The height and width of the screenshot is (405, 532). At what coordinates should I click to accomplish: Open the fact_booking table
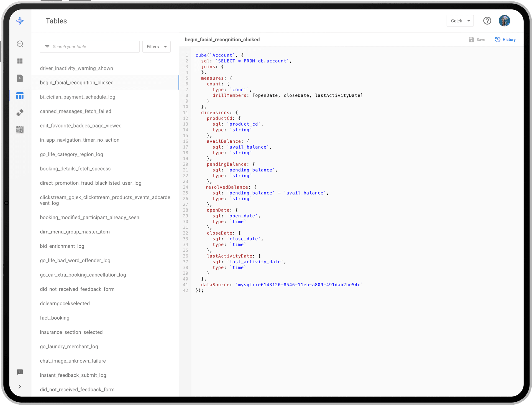click(x=55, y=318)
